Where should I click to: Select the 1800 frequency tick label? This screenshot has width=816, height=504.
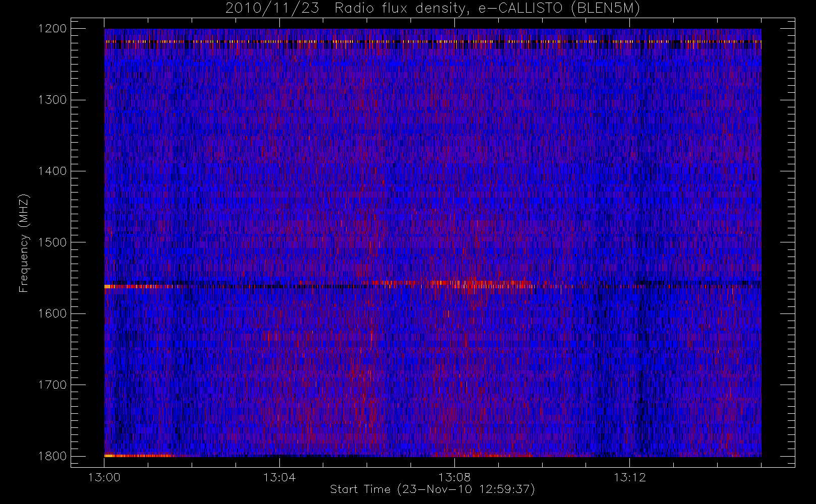click(52, 456)
